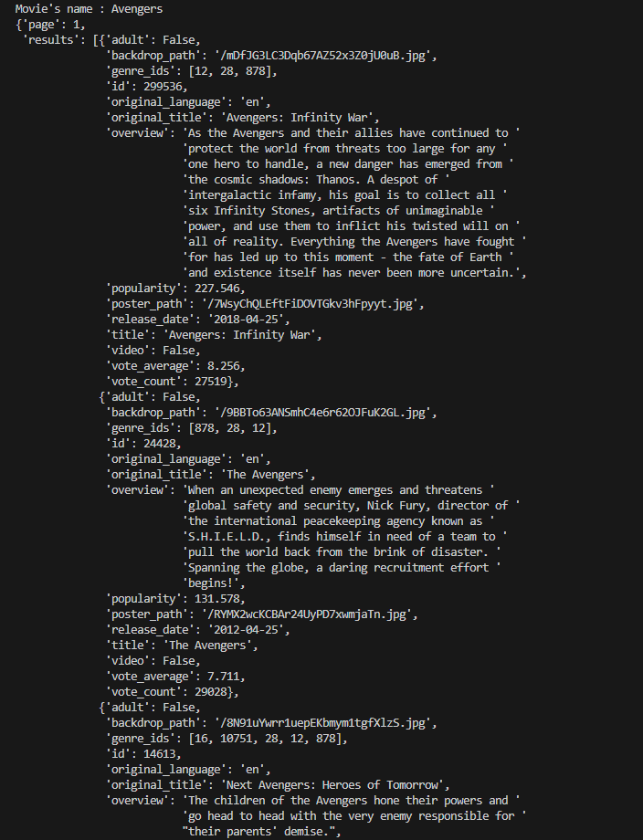Click the "Movie's name : Avengers" header line
The height and width of the screenshot is (840, 643).
pyautogui.click(x=90, y=9)
